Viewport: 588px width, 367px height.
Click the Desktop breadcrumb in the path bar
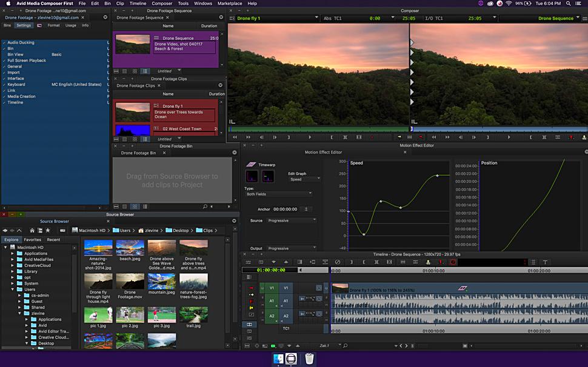point(177,230)
